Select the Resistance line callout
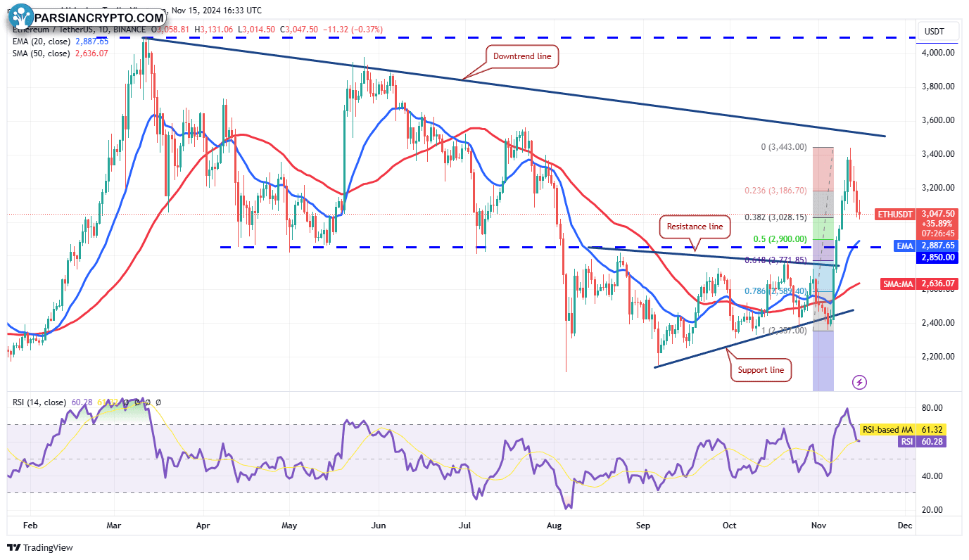 pyautogui.click(x=695, y=227)
